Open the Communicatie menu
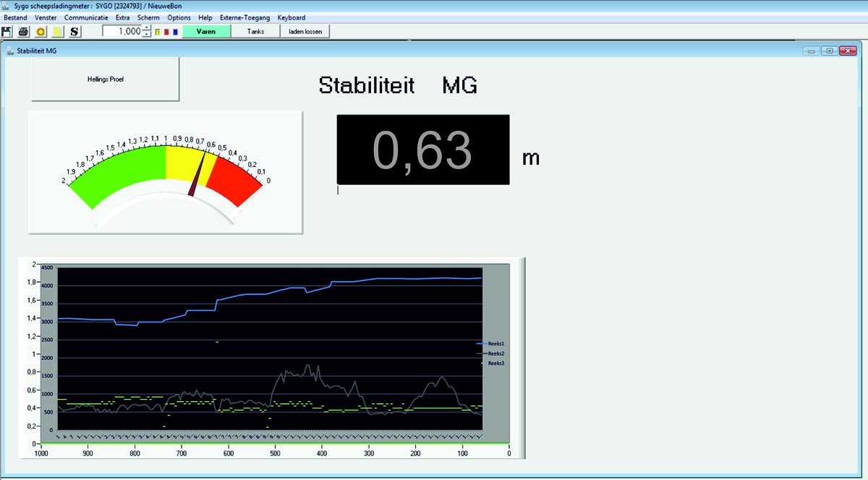Screen dimensions: 868x480 click(x=86, y=17)
